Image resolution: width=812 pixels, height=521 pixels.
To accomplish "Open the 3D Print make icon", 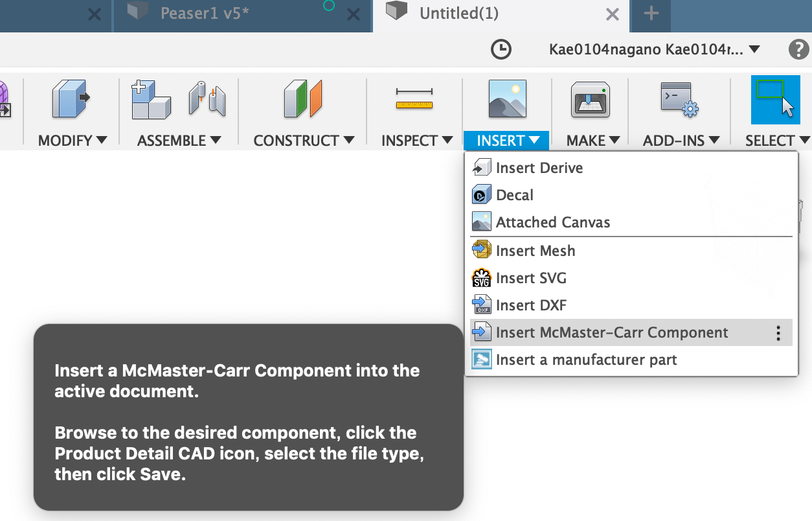I will point(590,100).
